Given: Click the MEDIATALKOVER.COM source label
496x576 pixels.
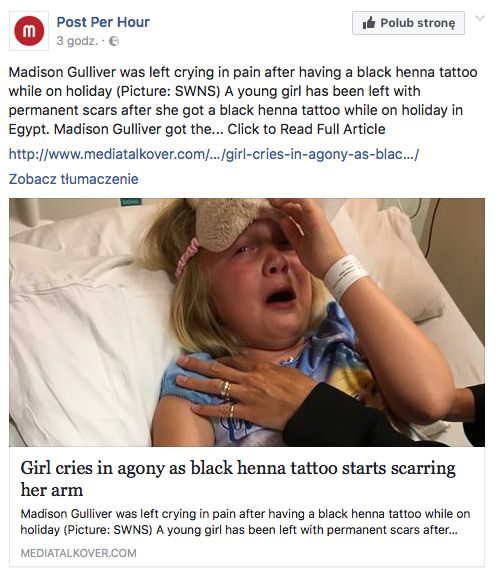Looking at the screenshot, I should click(x=78, y=553).
